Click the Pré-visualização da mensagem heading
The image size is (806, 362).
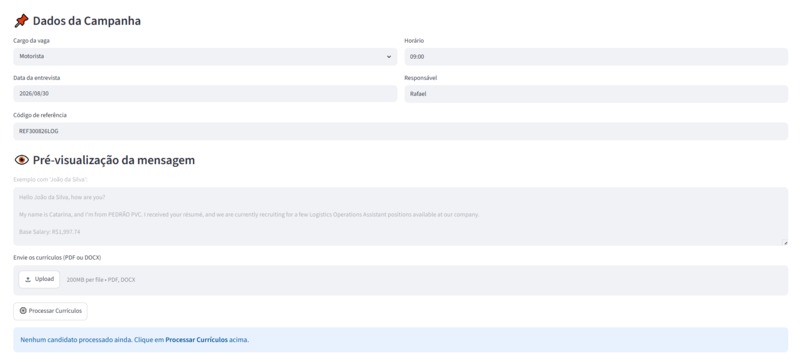[114, 160]
